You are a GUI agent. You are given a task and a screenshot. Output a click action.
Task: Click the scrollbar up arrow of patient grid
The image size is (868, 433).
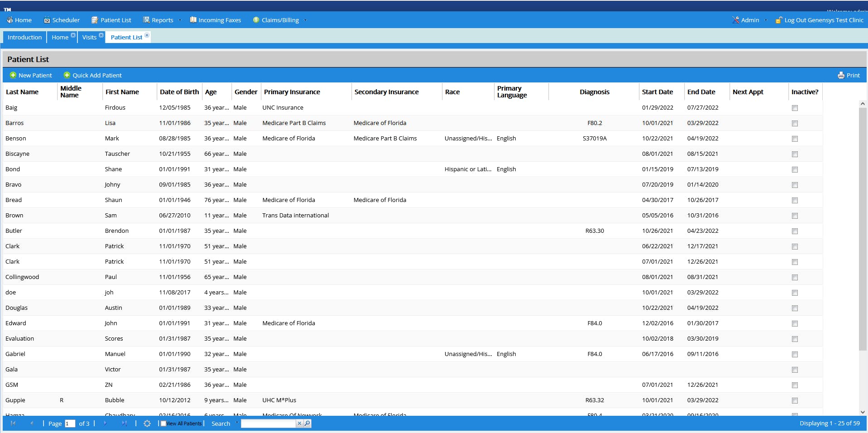click(x=863, y=104)
